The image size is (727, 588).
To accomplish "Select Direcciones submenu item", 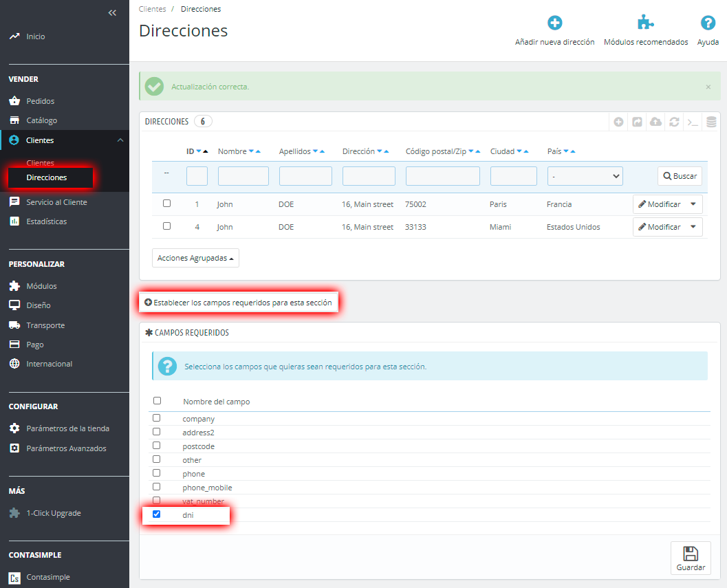I will click(46, 177).
